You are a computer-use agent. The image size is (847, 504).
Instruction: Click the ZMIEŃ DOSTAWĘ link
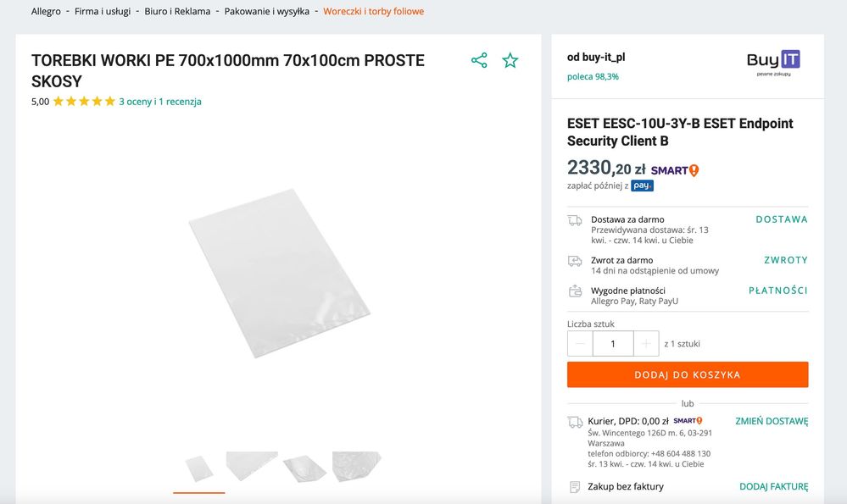[x=771, y=421]
